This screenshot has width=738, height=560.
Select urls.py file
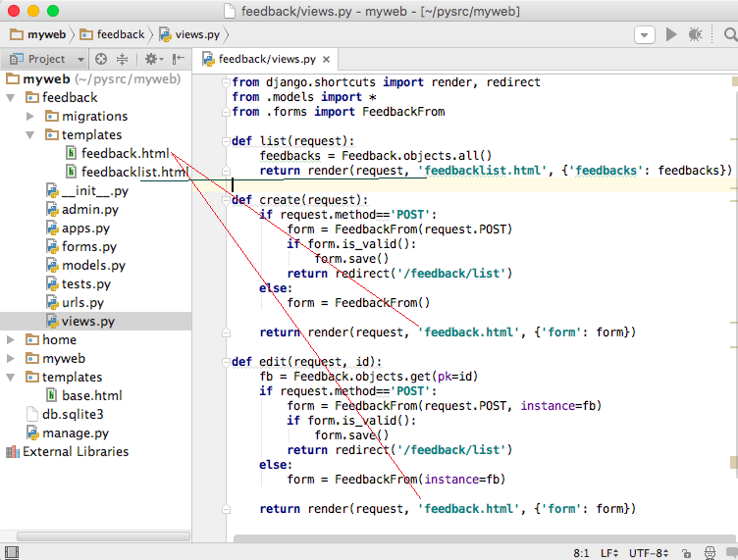click(82, 302)
